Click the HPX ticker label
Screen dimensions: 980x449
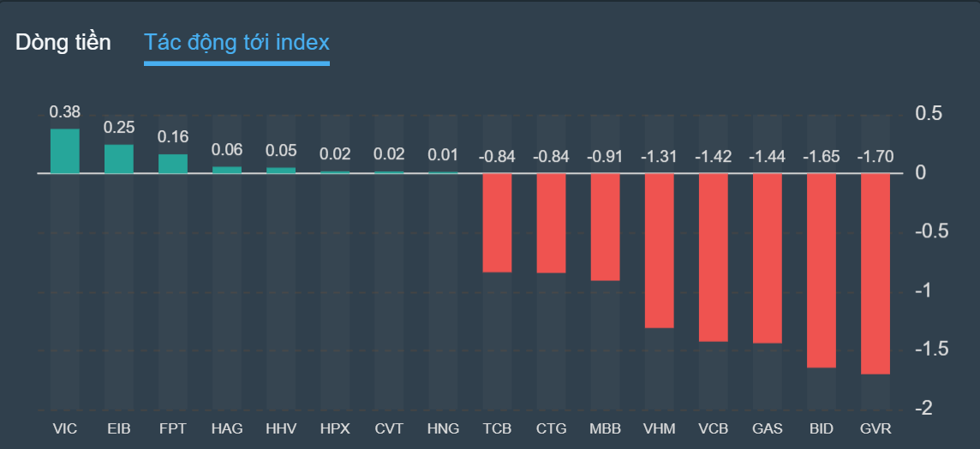coord(335,428)
